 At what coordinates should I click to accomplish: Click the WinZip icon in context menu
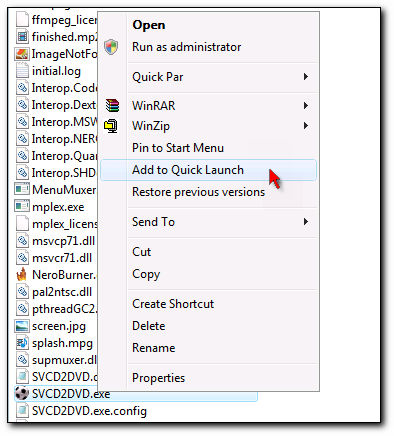point(111,126)
